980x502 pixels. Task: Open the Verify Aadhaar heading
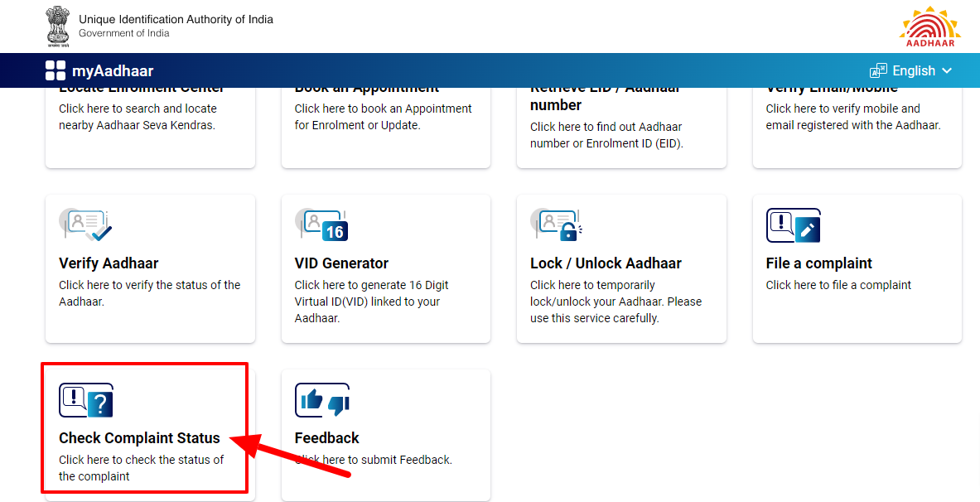pos(109,263)
